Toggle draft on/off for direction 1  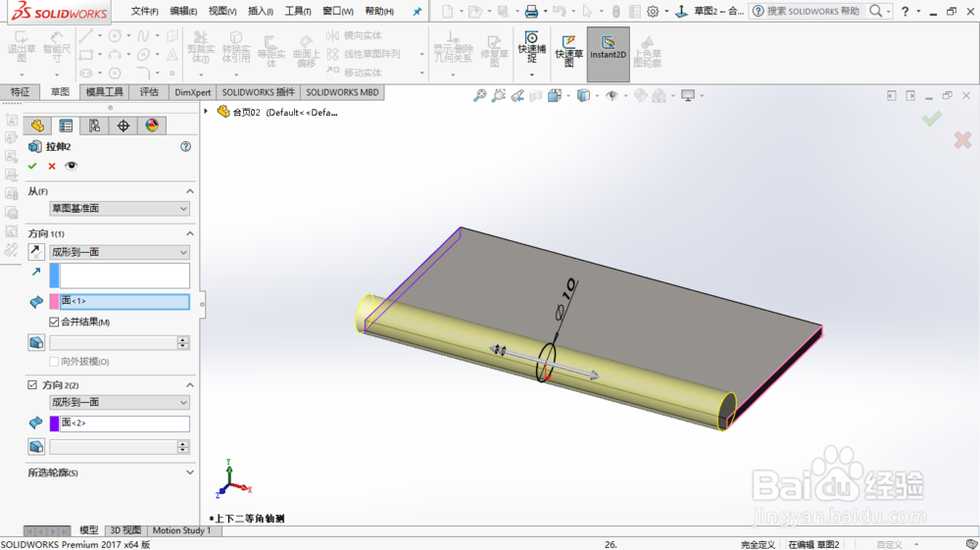[x=36, y=342]
